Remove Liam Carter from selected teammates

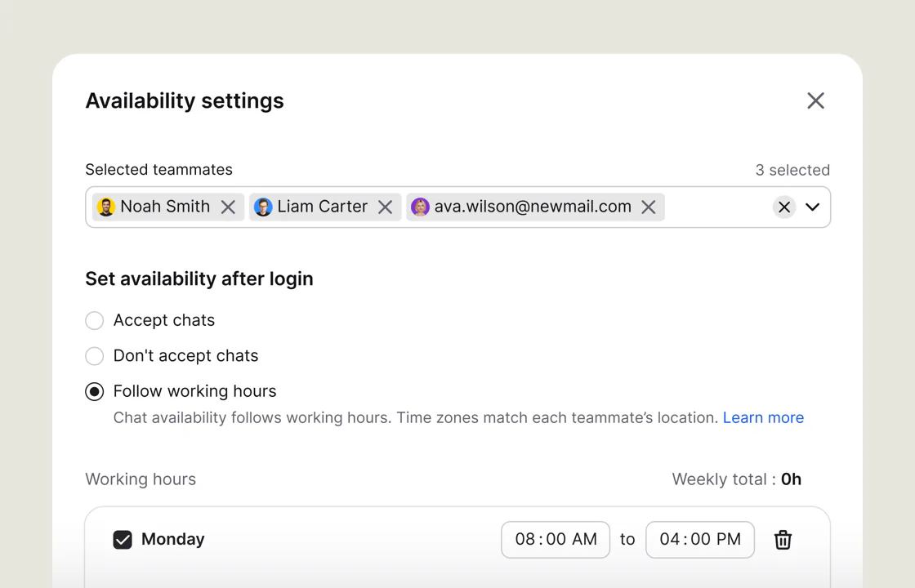coord(385,207)
